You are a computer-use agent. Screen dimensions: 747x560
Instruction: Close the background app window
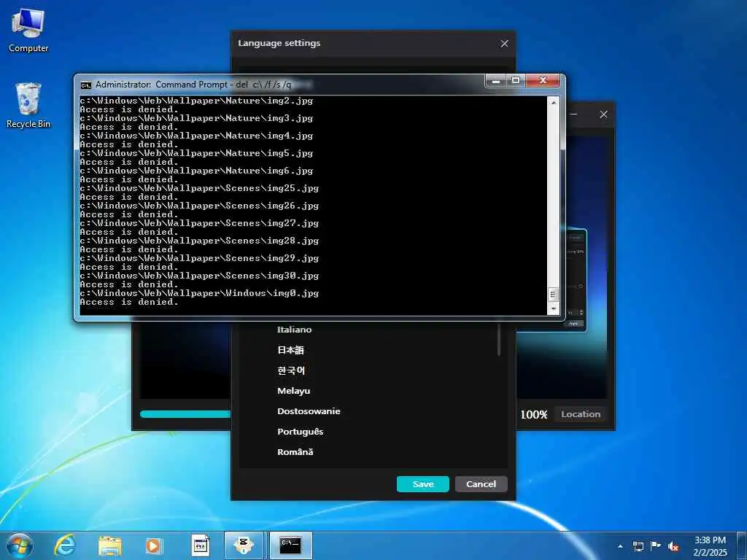(x=603, y=114)
